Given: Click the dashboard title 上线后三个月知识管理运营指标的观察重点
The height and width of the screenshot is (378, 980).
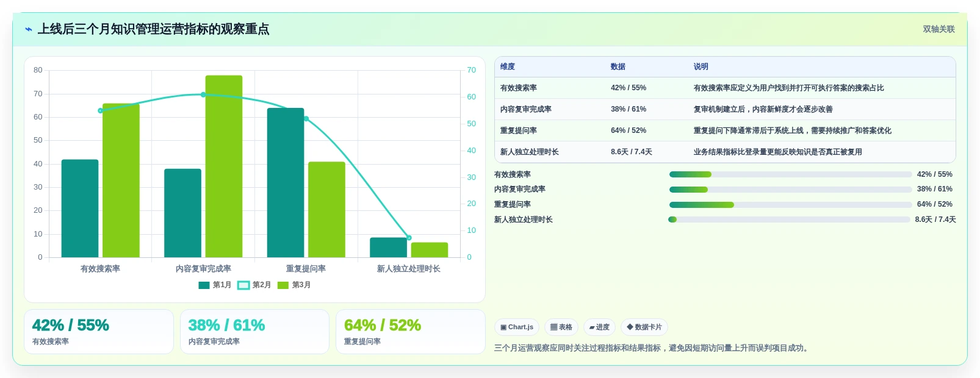Looking at the screenshot, I should click(154, 29).
